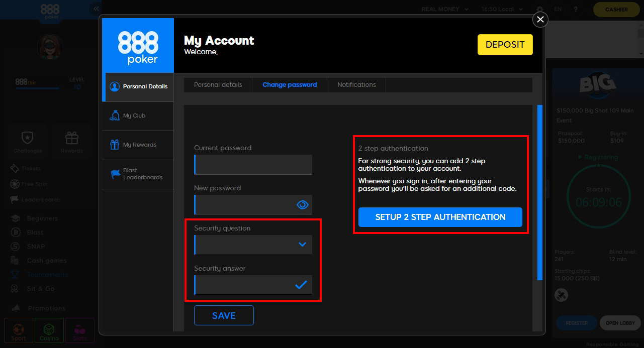Collapse the lobby sidebar with double-arrow icon
644x348 pixels.
coord(96,9)
